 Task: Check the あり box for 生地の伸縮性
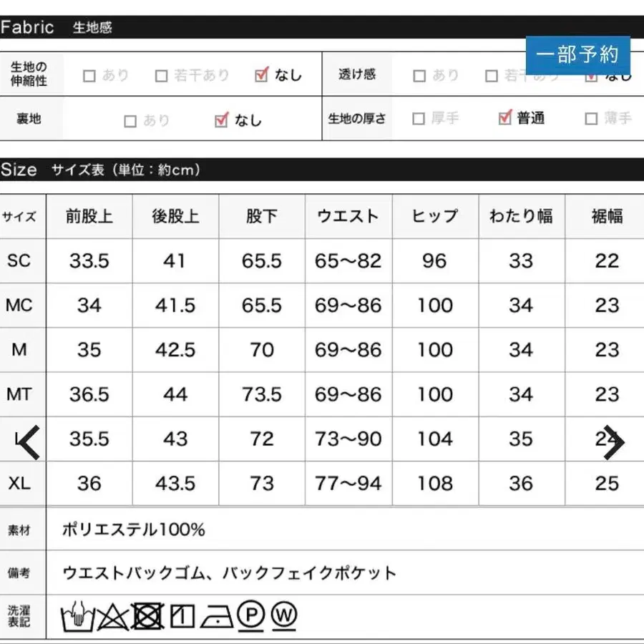point(89,74)
